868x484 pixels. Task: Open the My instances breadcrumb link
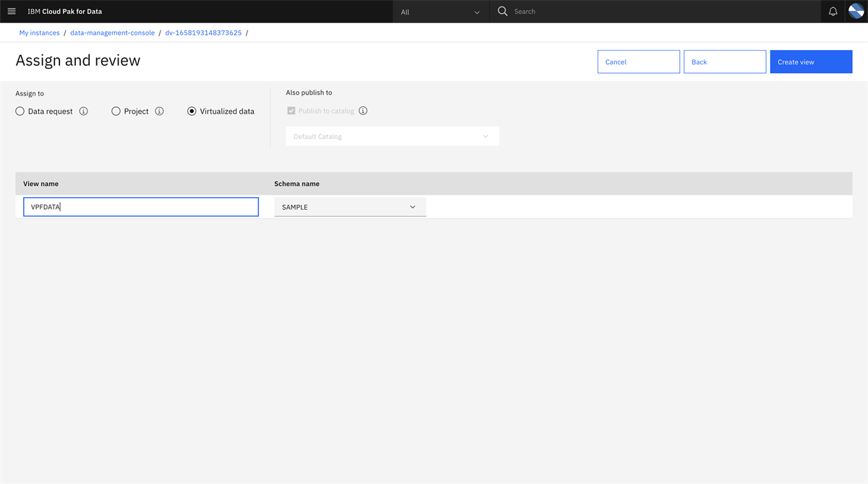39,33
